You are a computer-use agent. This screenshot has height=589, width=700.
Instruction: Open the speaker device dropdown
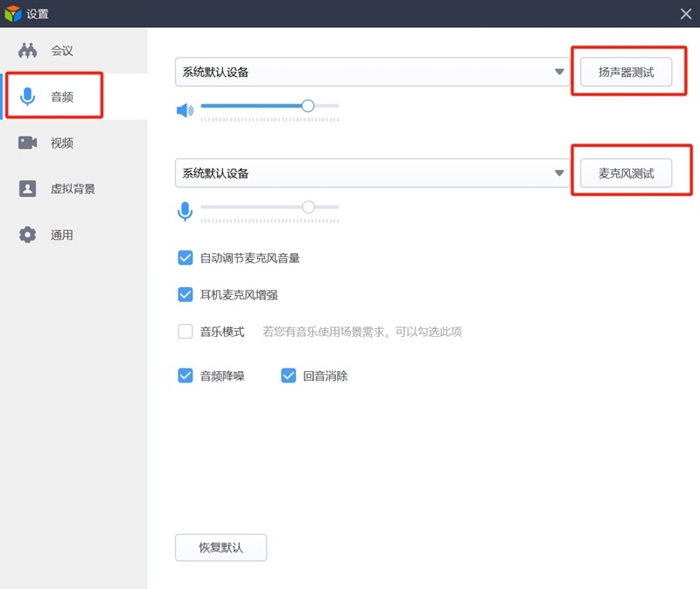point(560,73)
